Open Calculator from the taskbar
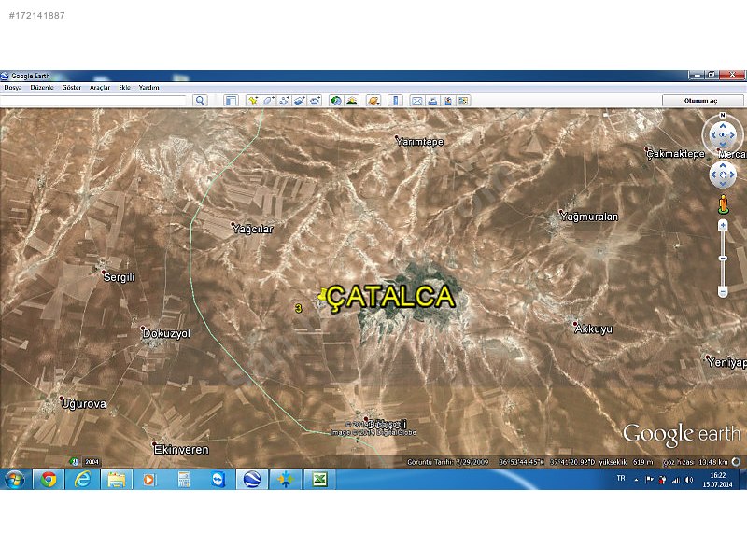Screen dimensions: 747x560 coord(184,480)
